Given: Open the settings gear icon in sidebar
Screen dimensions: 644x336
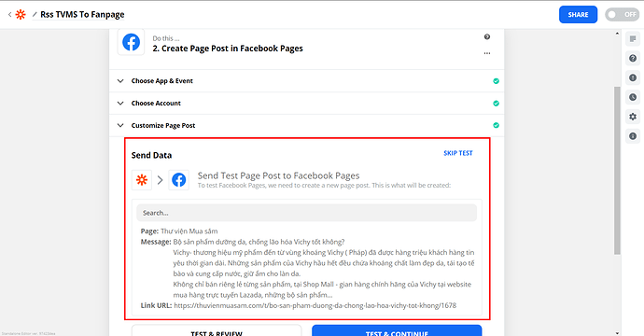Looking at the screenshot, I should [x=633, y=117].
